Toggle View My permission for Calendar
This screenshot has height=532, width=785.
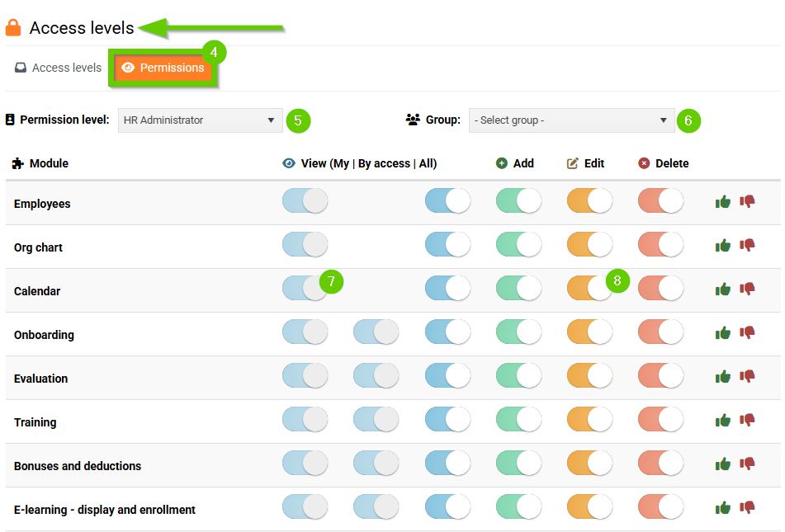tap(305, 289)
